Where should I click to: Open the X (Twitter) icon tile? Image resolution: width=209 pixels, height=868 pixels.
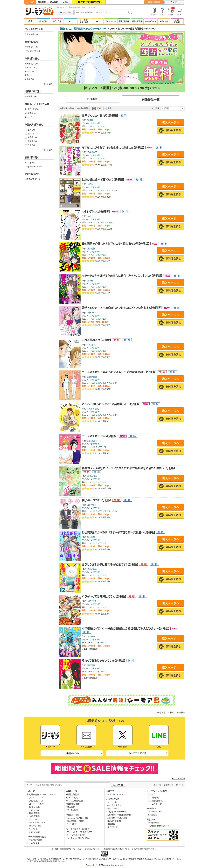[x=122, y=735]
